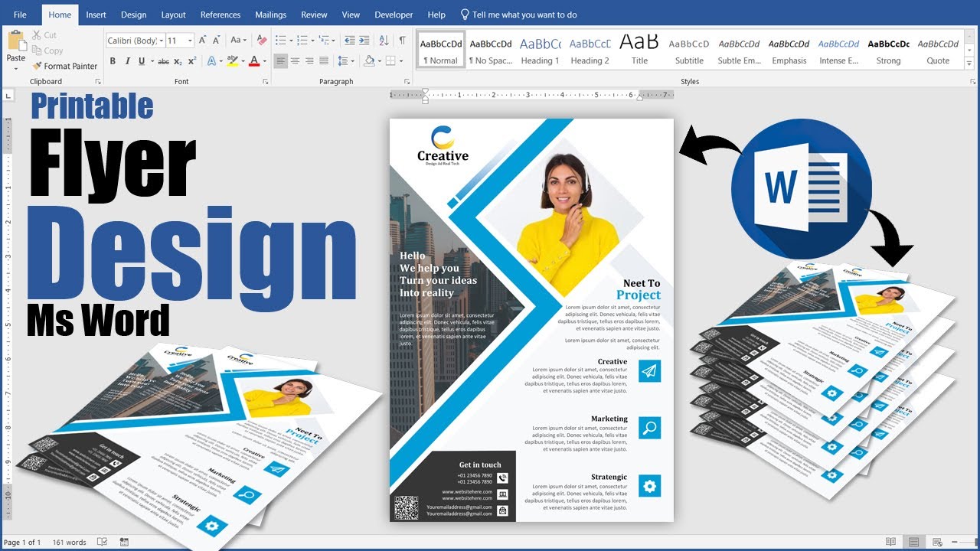Toggle Center paragraph alignment
Viewport: 980px width, 551px height.
point(296,61)
